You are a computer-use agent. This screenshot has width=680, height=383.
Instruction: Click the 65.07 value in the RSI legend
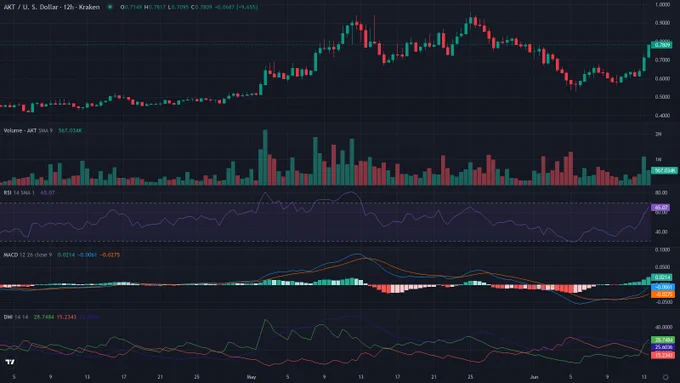(x=48, y=193)
